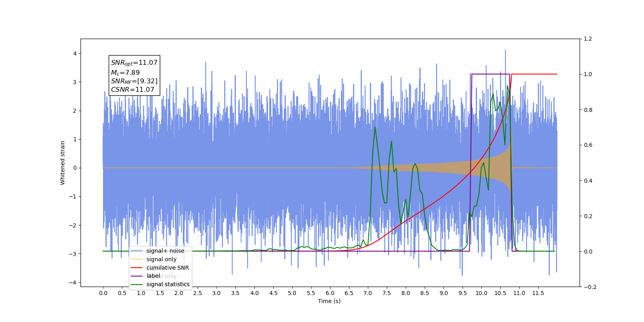Click the 4 tick on the strain axis
644x322 pixels.
(x=74, y=54)
